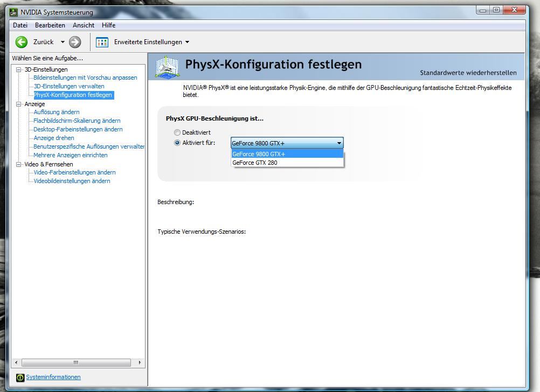Click the Video & Fernsehen category label
This screenshot has width=540, height=392.
pyautogui.click(x=49, y=164)
